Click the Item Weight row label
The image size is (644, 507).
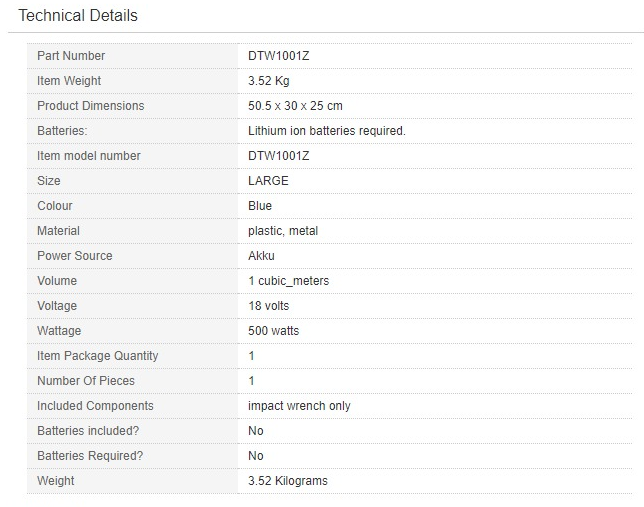(69, 81)
